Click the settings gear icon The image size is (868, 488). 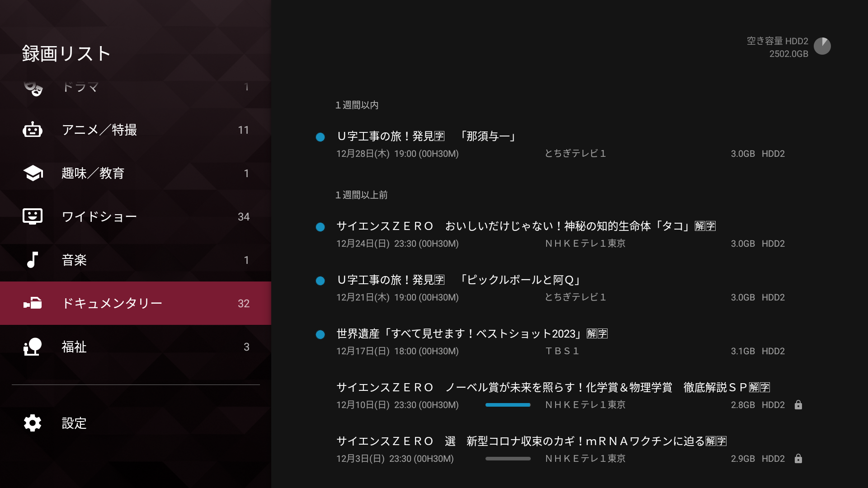pos(33,423)
